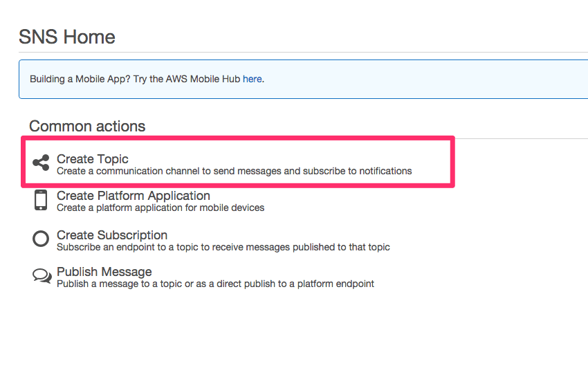
Task: Click the speech bubbles icon for Publish Message
Action: pyautogui.click(x=42, y=276)
